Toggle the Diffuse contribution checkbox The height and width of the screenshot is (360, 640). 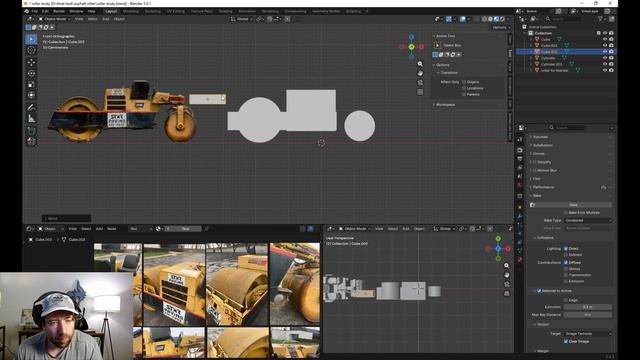566,262
